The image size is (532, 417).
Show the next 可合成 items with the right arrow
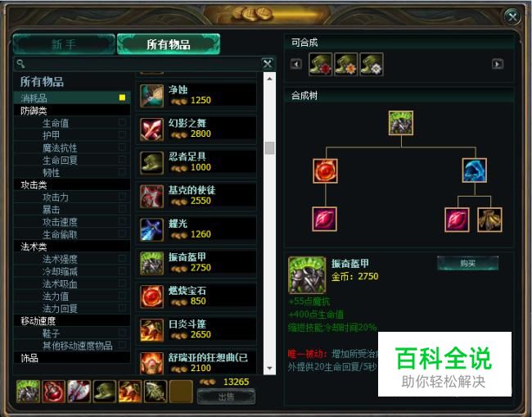click(x=498, y=64)
